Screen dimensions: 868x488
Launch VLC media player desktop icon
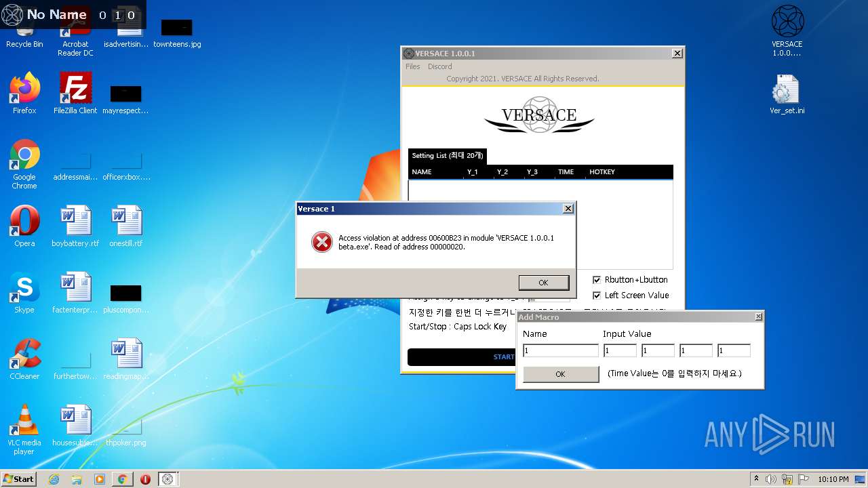24,430
